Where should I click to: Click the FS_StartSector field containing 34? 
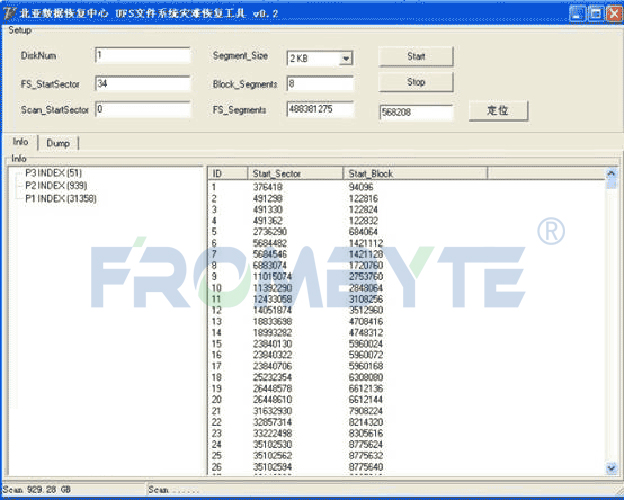tap(143, 84)
